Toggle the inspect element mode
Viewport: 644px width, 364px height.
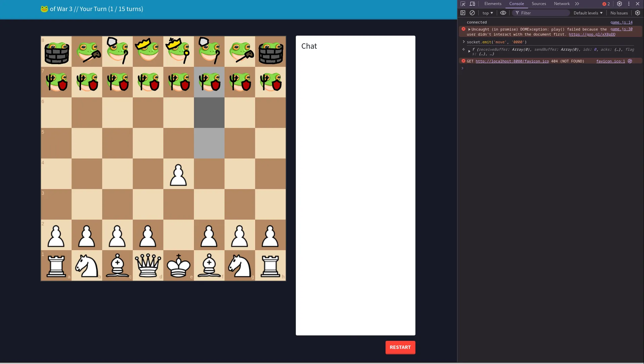462,4
